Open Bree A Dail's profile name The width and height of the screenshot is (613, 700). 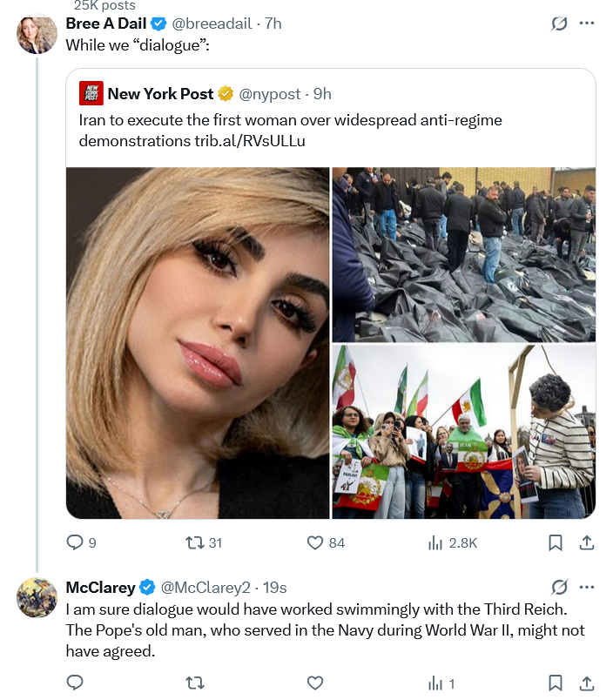pos(106,24)
